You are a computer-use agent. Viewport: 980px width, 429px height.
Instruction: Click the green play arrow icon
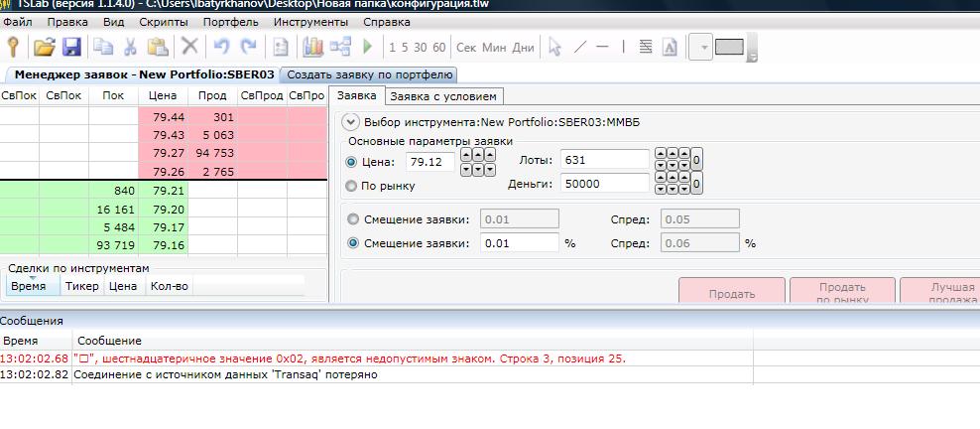coord(368,46)
